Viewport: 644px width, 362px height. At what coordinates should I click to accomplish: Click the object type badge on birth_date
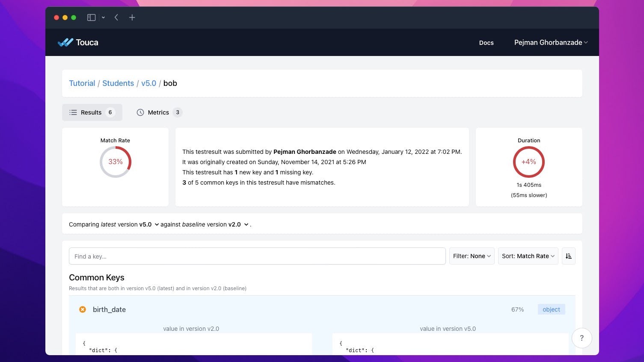point(551,309)
